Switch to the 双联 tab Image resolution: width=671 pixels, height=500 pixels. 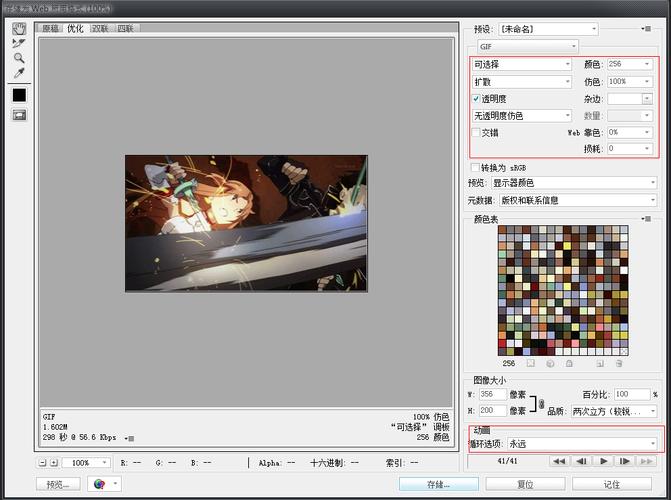[100, 28]
